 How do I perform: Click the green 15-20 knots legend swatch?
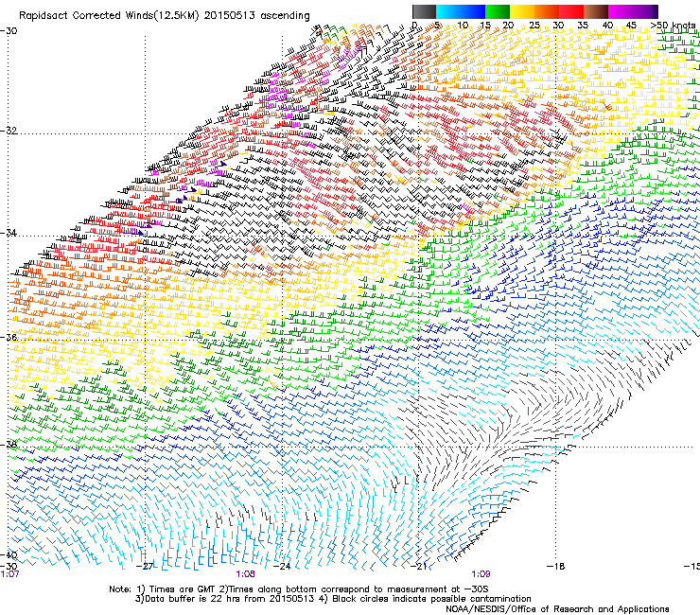click(x=498, y=11)
